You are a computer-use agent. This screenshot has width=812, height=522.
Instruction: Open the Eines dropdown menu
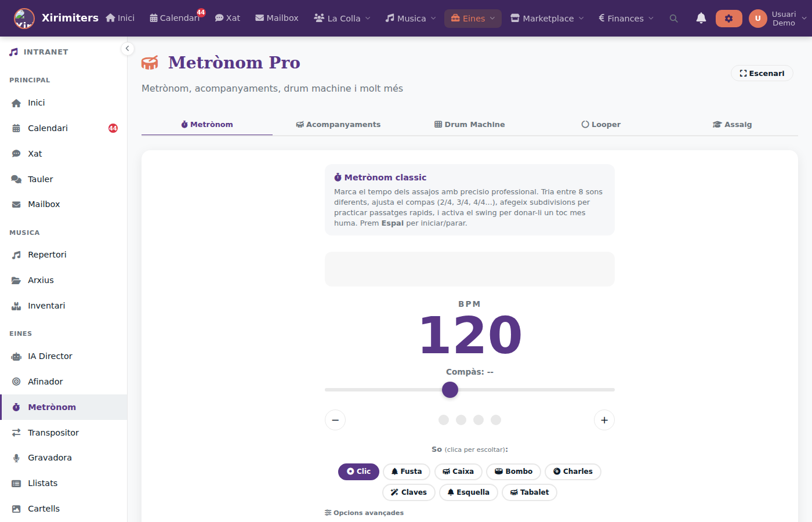tap(473, 18)
